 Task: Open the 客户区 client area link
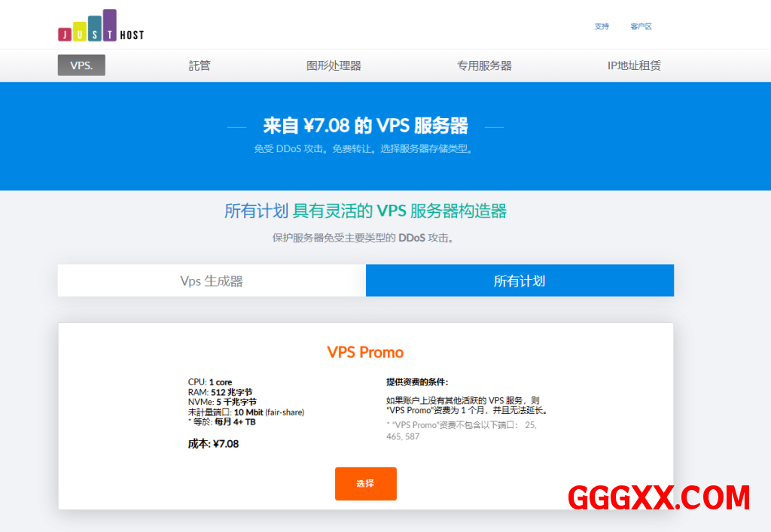coord(641,26)
